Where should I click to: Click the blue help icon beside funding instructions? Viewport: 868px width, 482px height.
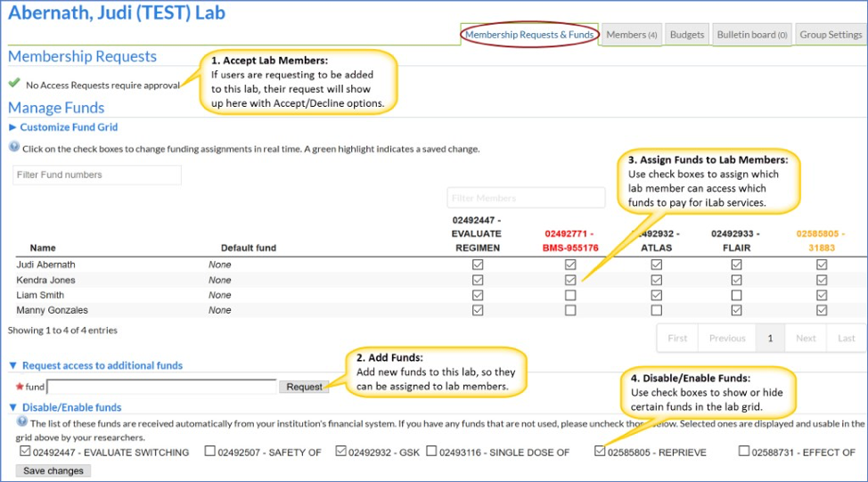(x=14, y=147)
